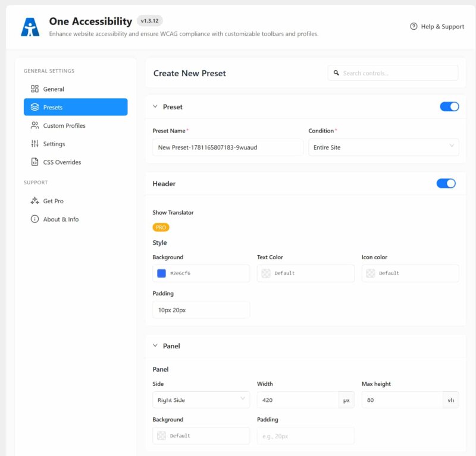
Task: Click the Presets layers icon
Action: (x=35, y=107)
